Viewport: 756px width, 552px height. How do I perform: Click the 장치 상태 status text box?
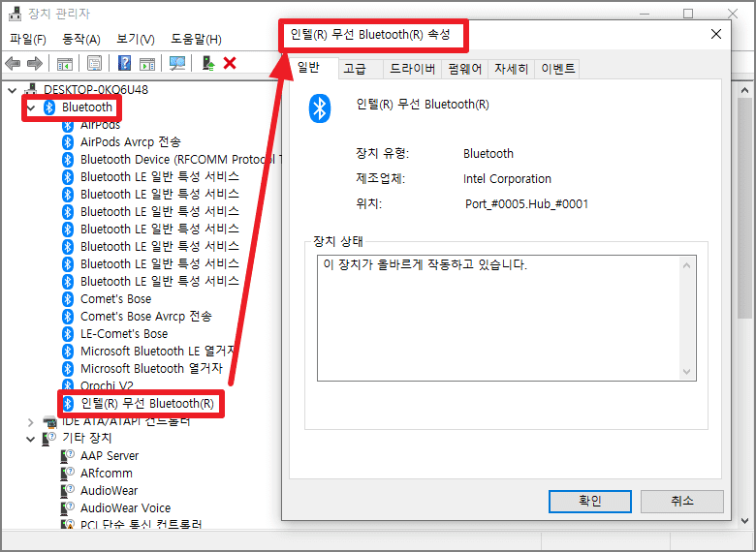(x=507, y=318)
